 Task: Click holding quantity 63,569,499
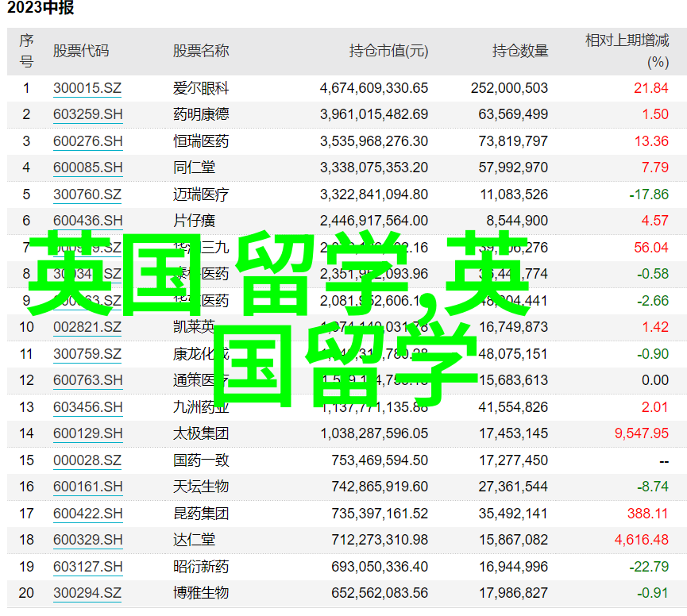click(513, 115)
